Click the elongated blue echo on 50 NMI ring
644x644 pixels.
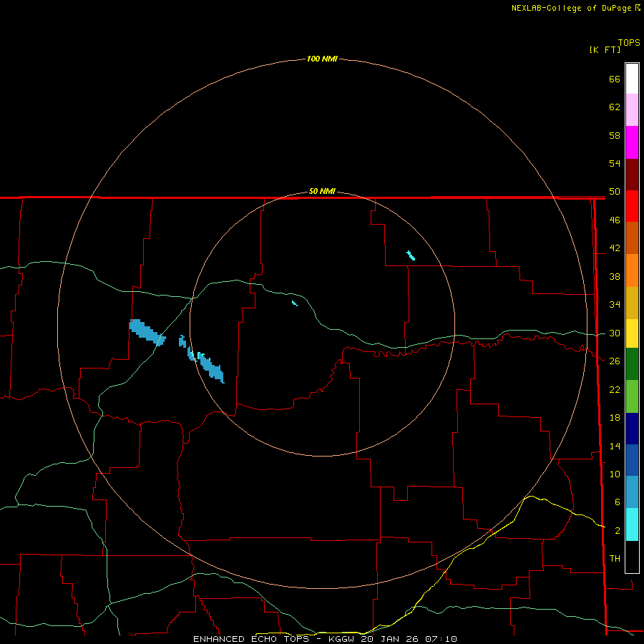210,367
